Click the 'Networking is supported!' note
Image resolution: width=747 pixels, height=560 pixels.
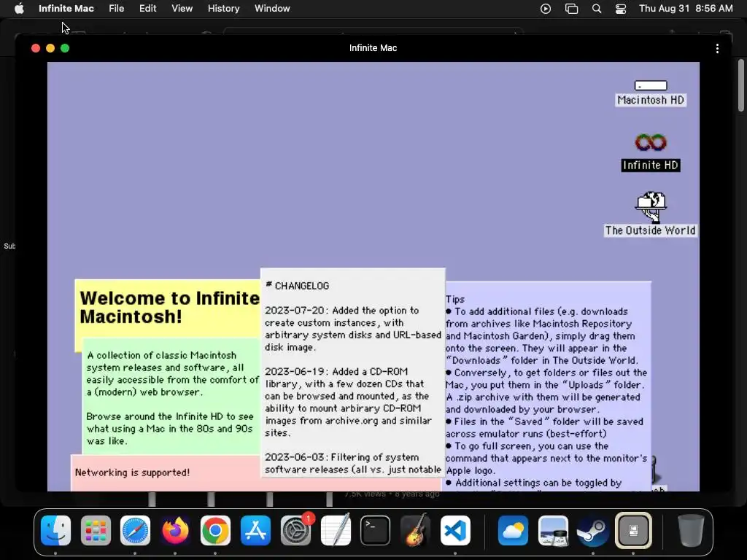(x=133, y=472)
